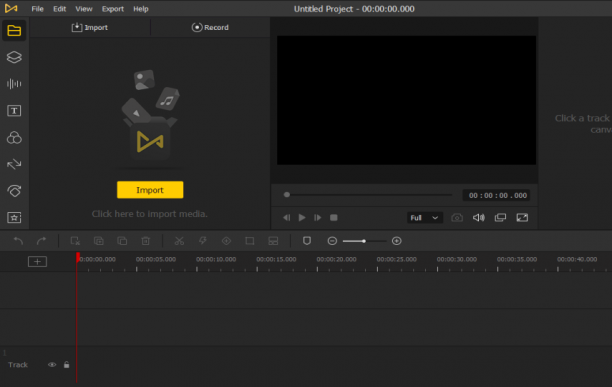The height and width of the screenshot is (387, 612).
Task: Select the scissors split tool
Action: [179, 241]
